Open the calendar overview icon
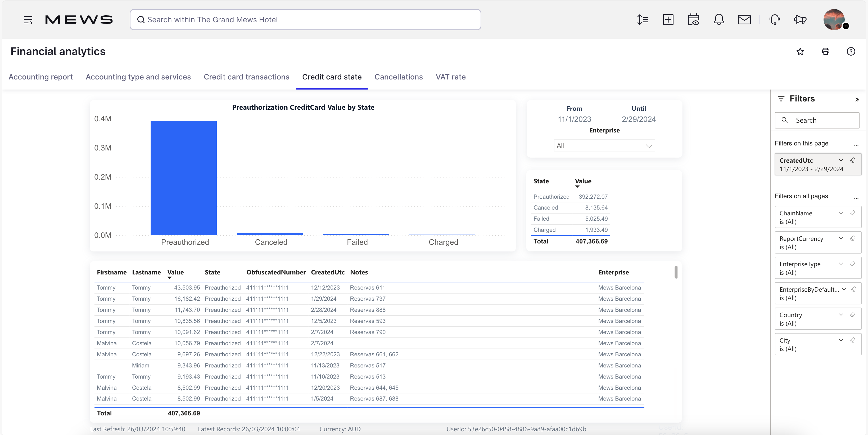Image resolution: width=868 pixels, height=435 pixels. (x=693, y=20)
